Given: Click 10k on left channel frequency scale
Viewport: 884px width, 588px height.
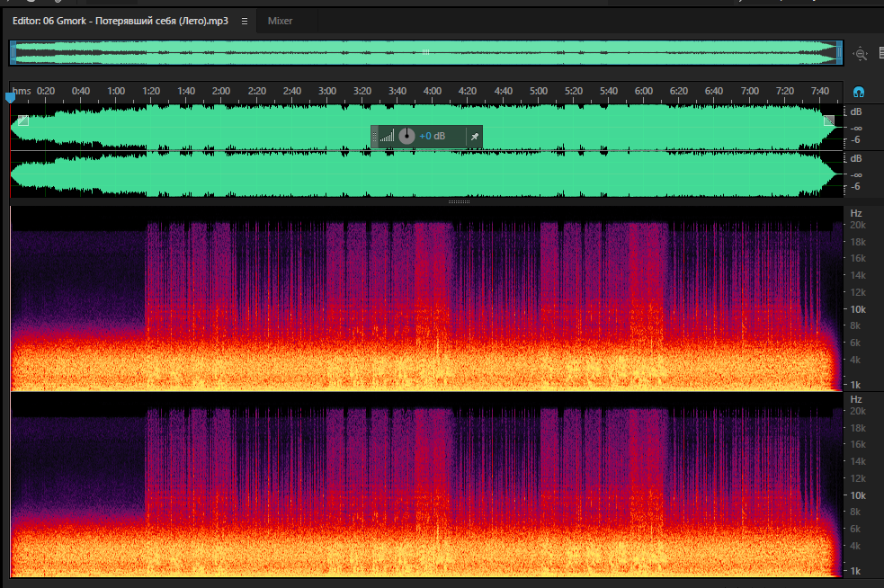Looking at the screenshot, I should point(858,309).
